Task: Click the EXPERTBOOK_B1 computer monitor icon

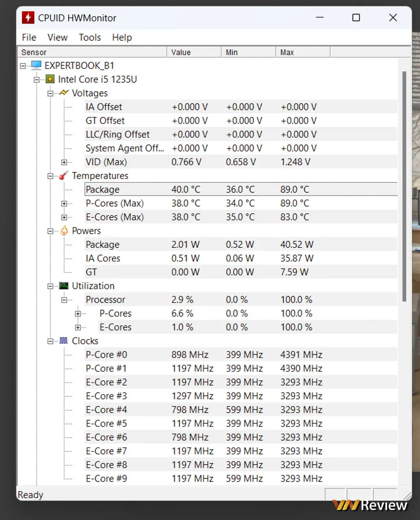Action: 36,65
